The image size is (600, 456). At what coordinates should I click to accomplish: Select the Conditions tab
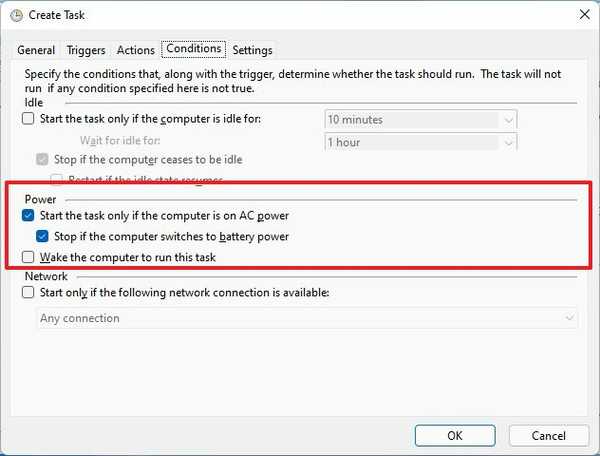194,49
